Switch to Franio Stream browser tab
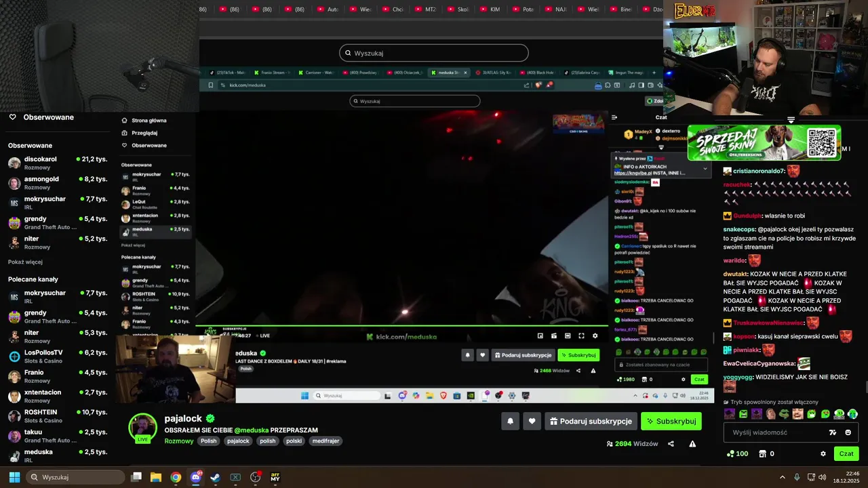Image resolution: width=868 pixels, height=488 pixels. [271, 73]
